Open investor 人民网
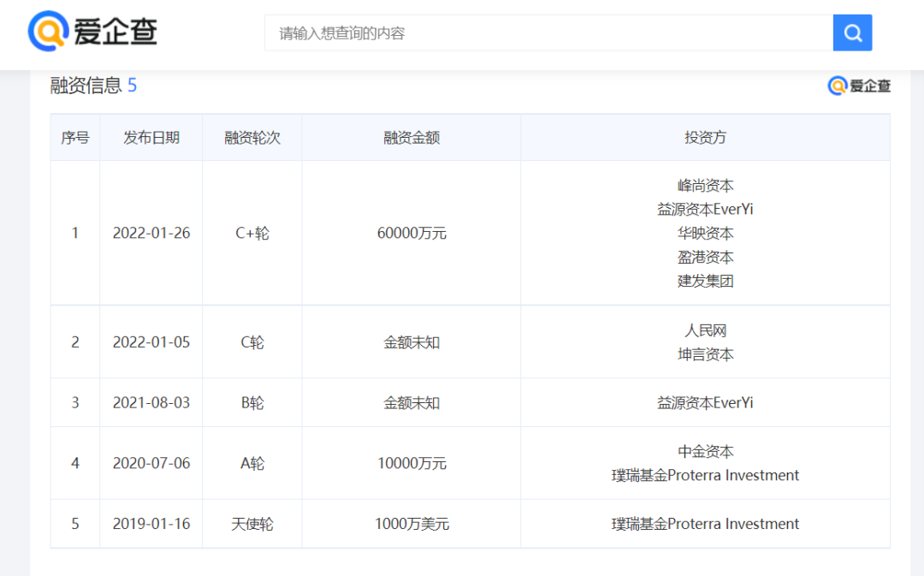Screen dimensions: 924x576 click(705, 330)
